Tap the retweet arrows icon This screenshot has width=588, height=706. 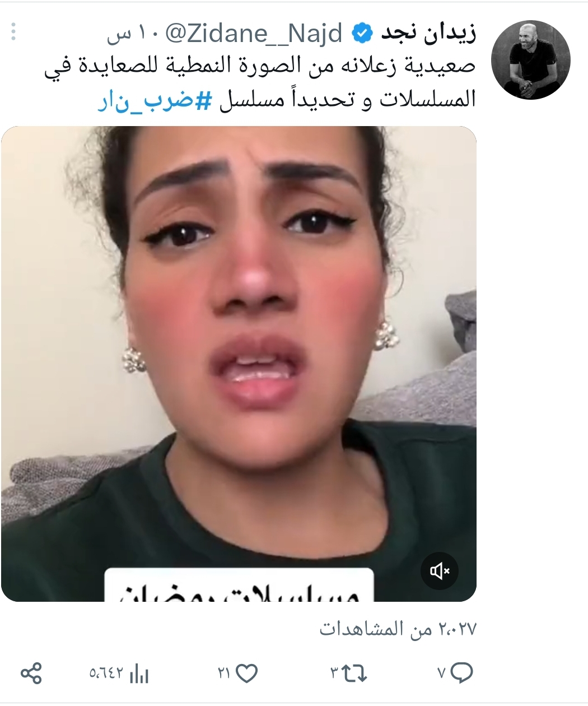pos(354,672)
